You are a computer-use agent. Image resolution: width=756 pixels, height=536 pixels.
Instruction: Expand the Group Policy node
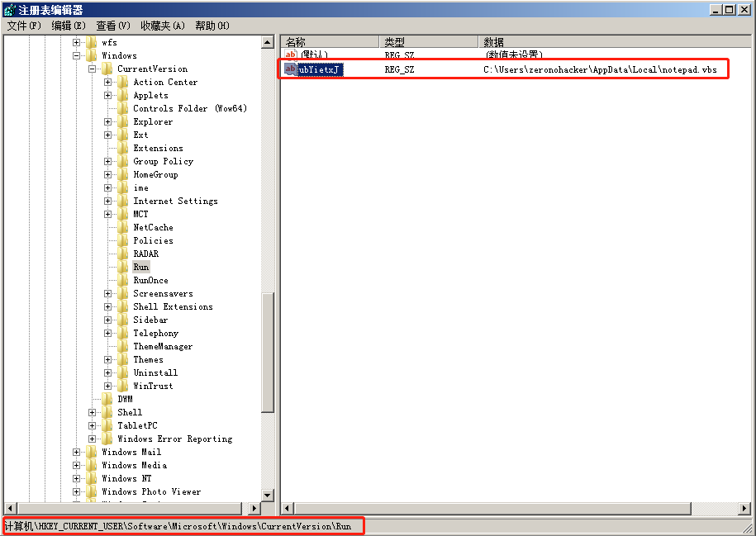tap(108, 162)
